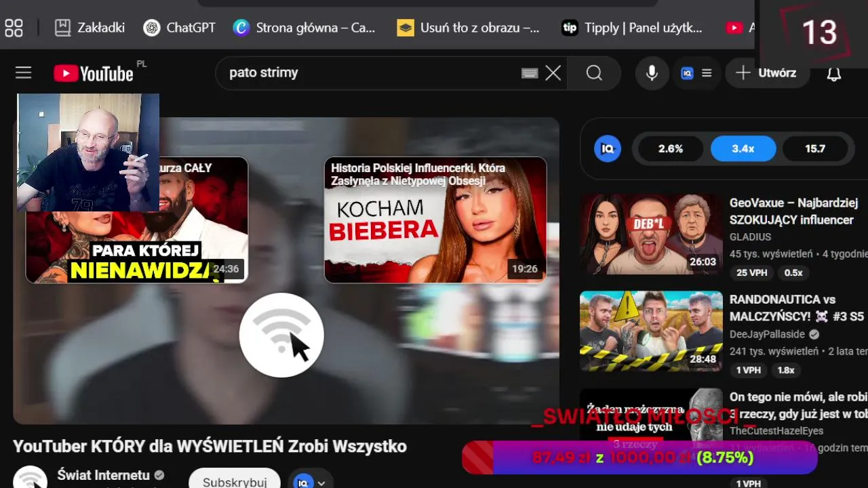Open the on-screen keyboard icon in search
The height and width of the screenshot is (488, 868).
click(x=530, y=73)
